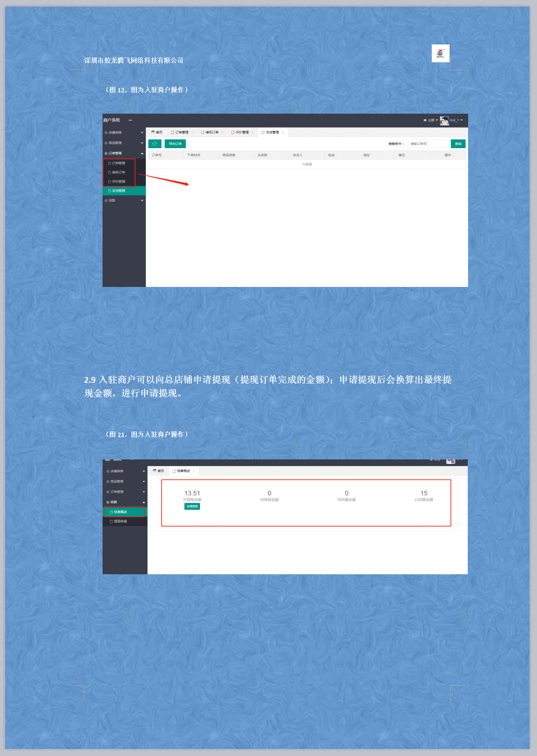The width and height of the screenshot is (537, 756).
Task: Open the 主题 theme dropdown
Action: (431, 121)
